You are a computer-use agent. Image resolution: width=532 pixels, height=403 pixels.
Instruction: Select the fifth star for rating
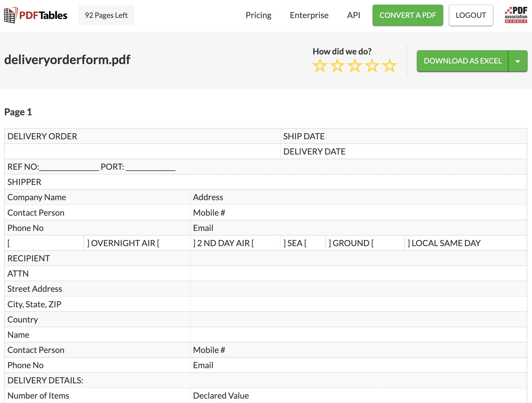pyautogui.click(x=389, y=66)
